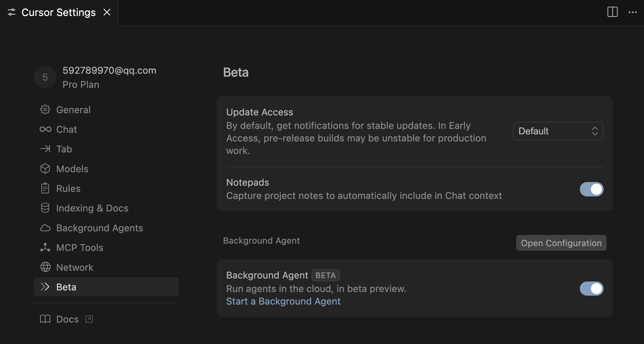This screenshot has height=344, width=644.
Task: Open the more actions ellipsis menu
Action: coord(632,12)
